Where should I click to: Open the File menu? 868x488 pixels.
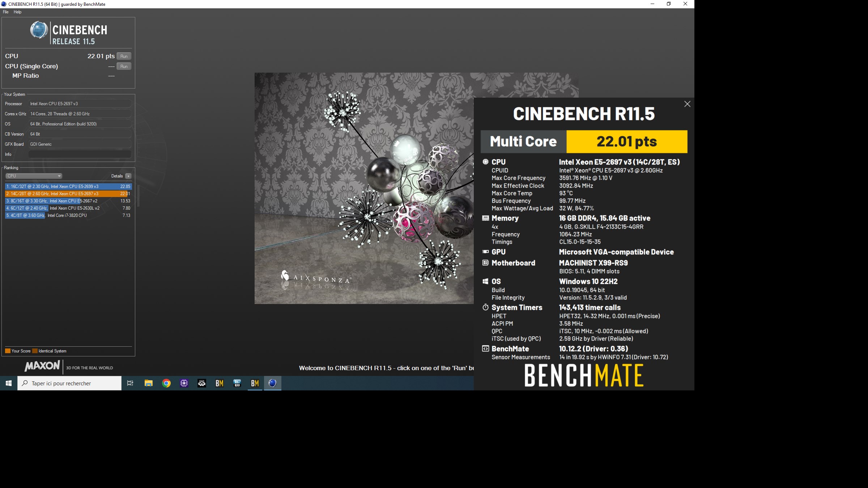click(6, 12)
